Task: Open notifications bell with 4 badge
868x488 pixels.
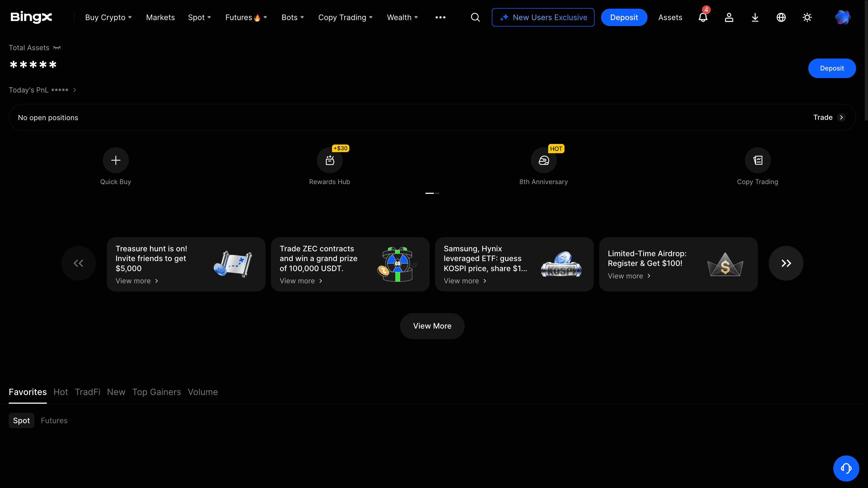Action: (x=703, y=17)
